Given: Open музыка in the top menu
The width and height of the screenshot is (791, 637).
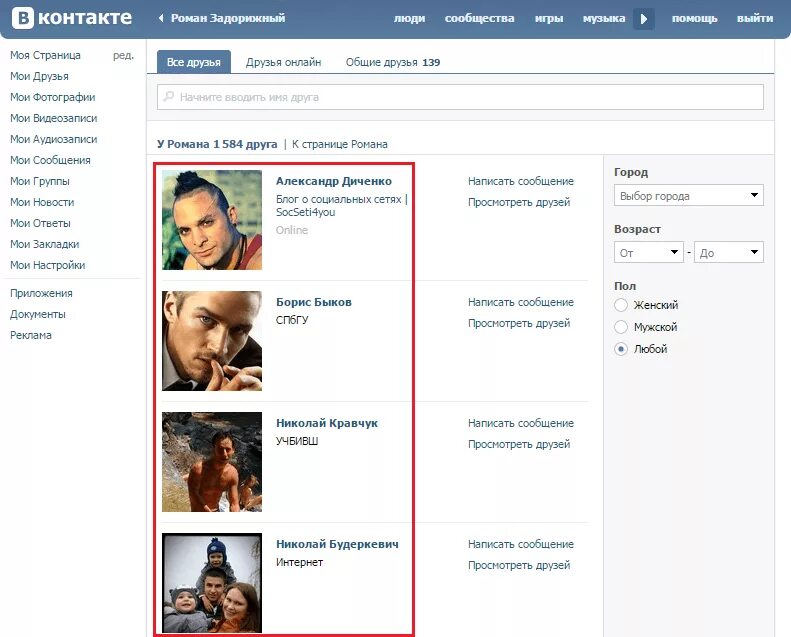Looking at the screenshot, I should pyautogui.click(x=604, y=19).
